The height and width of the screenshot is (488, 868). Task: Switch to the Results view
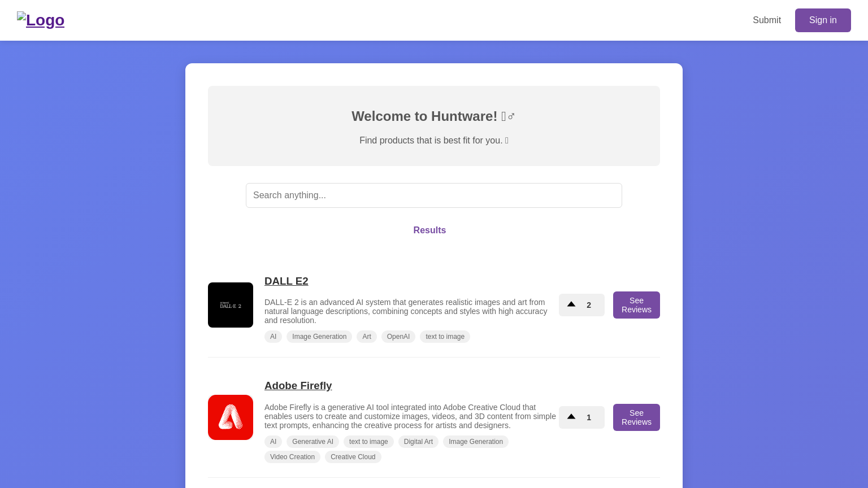(x=429, y=230)
